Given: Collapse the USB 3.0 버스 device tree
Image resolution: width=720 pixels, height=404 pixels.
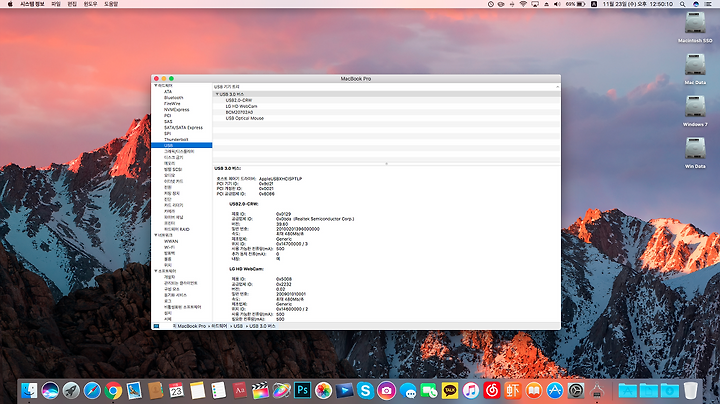Looking at the screenshot, I should click(217, 94).
